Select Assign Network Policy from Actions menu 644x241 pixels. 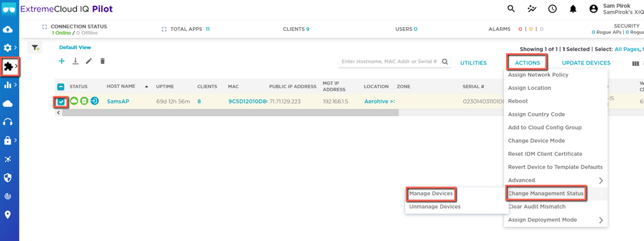pyautogui.click(x=538, y=75)
